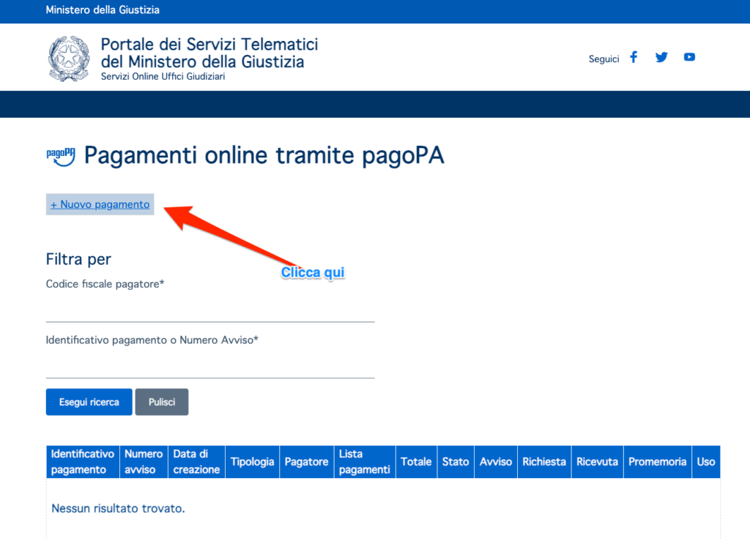Select the pagoPA logo near the page title
Viewport: 750px width, 560px height.
(62, 155)
